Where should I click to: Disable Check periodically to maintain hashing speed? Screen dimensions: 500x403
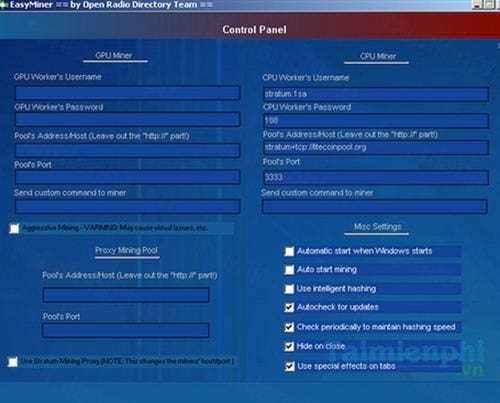point(289,327)
